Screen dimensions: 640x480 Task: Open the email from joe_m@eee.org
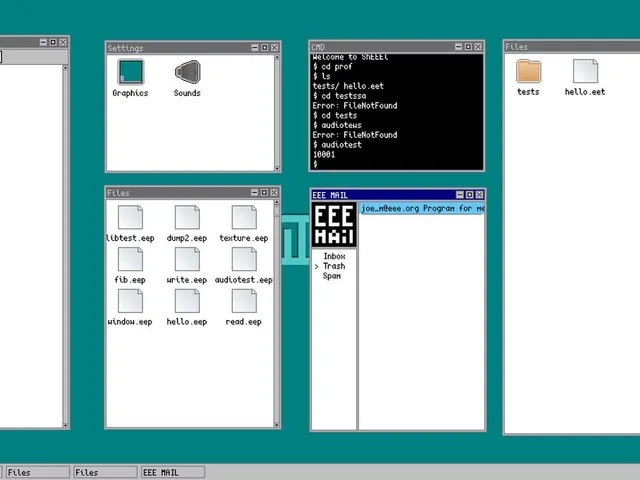tap(422, 209)
